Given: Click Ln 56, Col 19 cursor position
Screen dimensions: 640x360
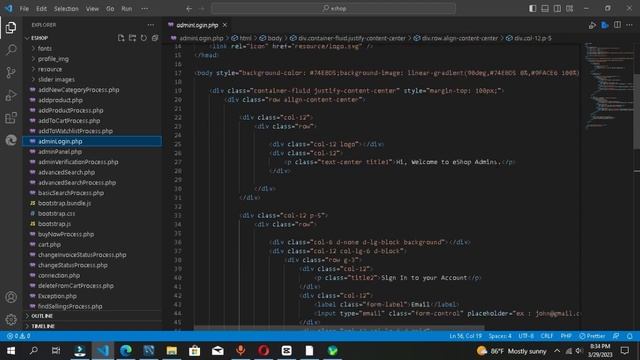Looking at the screenshot, I should (x=465, y=336).
